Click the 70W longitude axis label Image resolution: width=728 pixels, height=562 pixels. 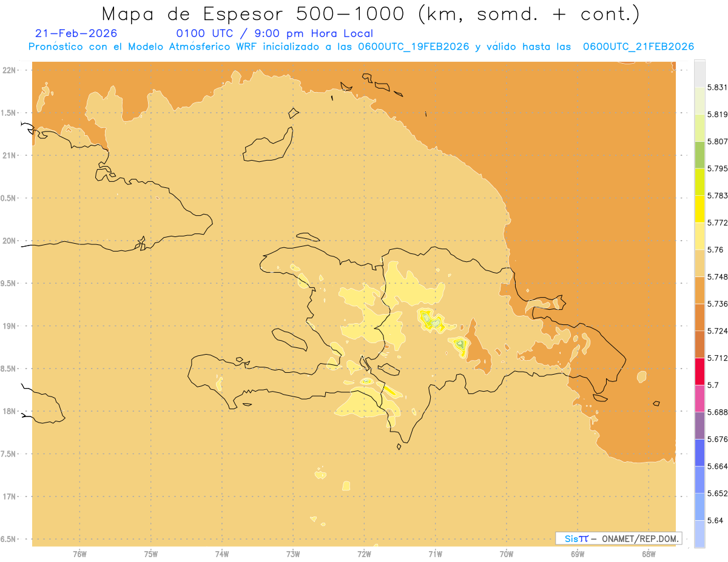(x=507, y=554)
